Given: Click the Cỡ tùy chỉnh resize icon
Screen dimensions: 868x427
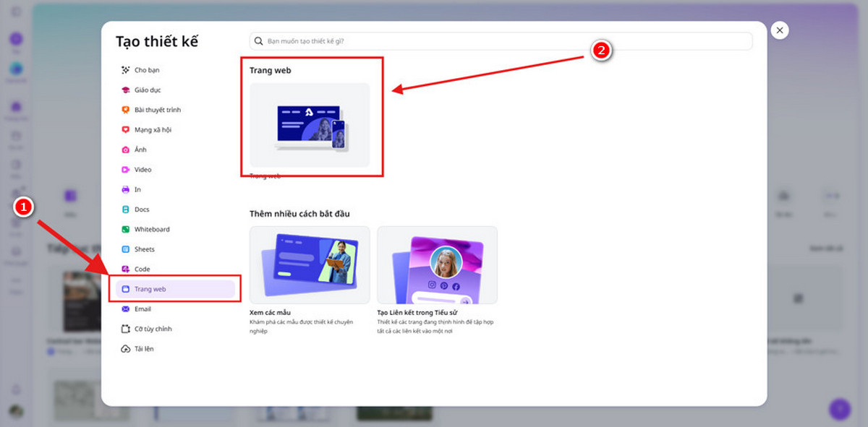Looking at the screenshot, I should [x=126, y=329].
